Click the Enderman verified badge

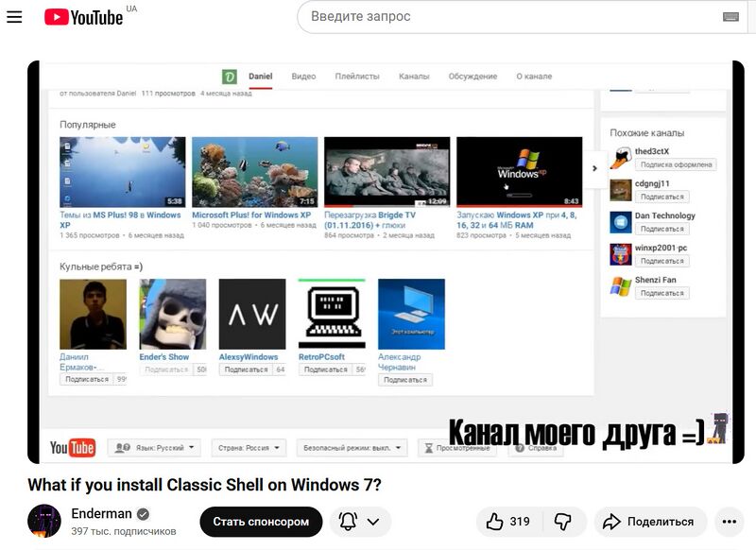point(143,514)
